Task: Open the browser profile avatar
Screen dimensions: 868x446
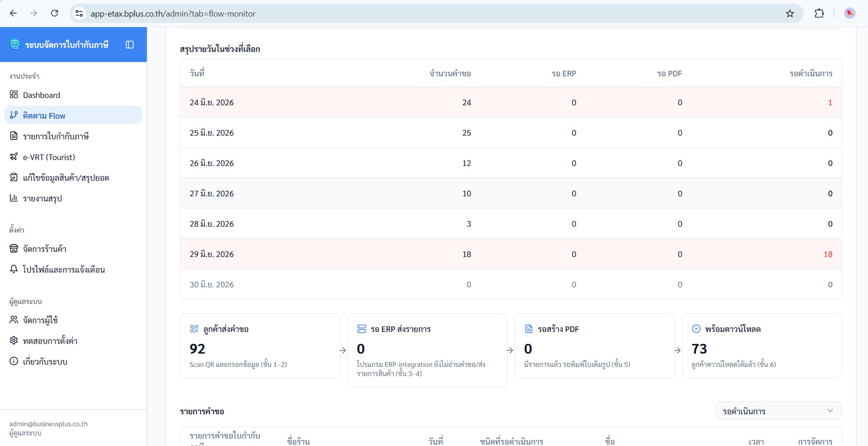Action: pos(850,13)
